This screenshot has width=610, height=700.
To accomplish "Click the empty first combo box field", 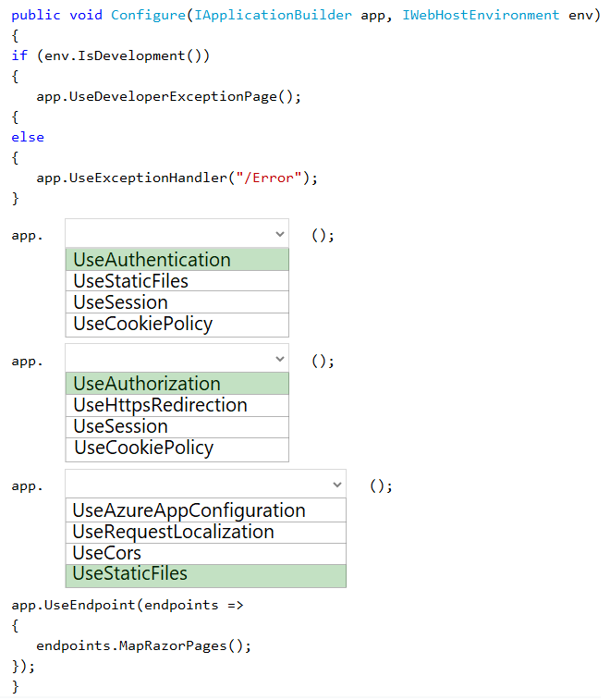I will [x=177, y=233].
